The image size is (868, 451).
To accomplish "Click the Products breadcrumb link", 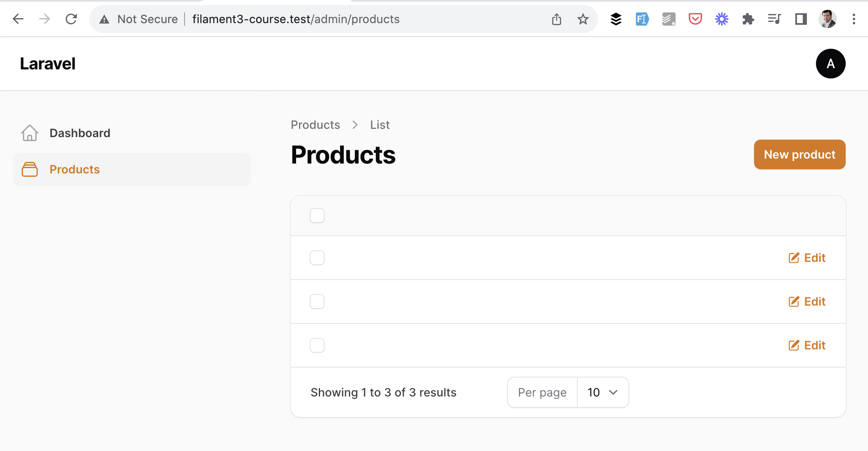I will coord(315,125).
